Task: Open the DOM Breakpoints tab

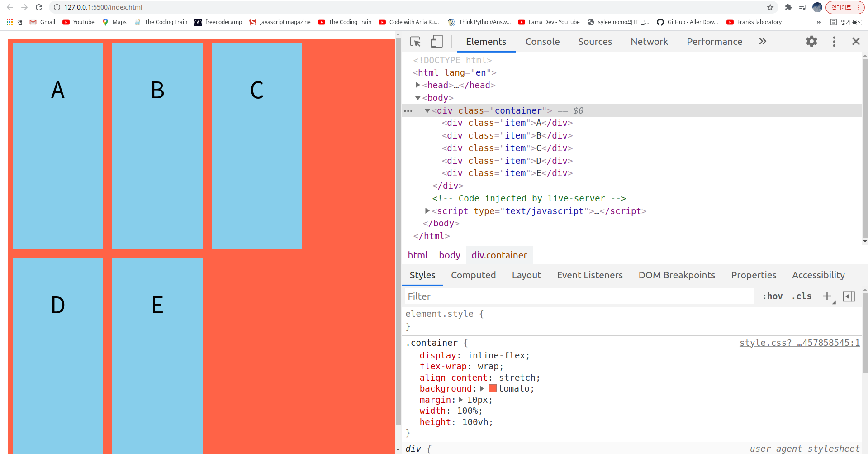Action: (677, 275)
